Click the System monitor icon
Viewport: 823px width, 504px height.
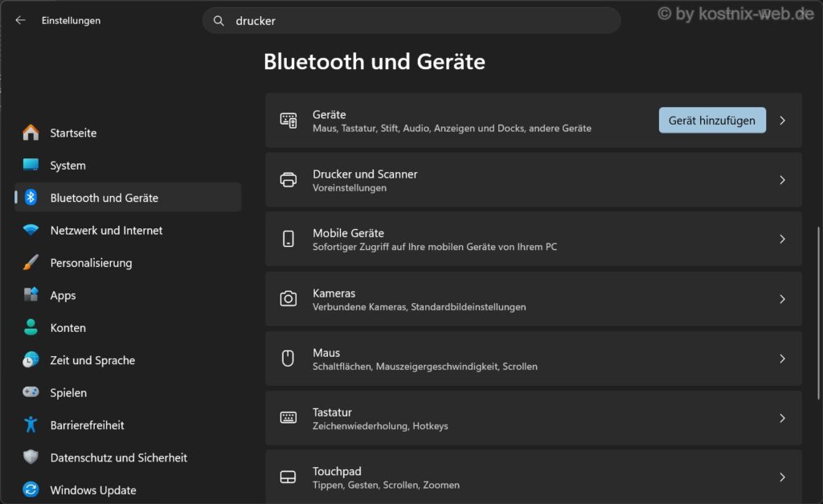[x=31, y=165]
